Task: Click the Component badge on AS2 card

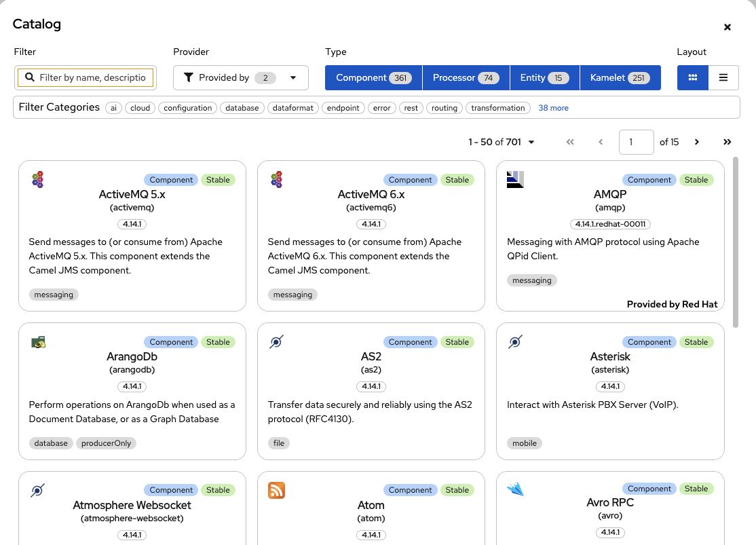Action: coord(411,342)
